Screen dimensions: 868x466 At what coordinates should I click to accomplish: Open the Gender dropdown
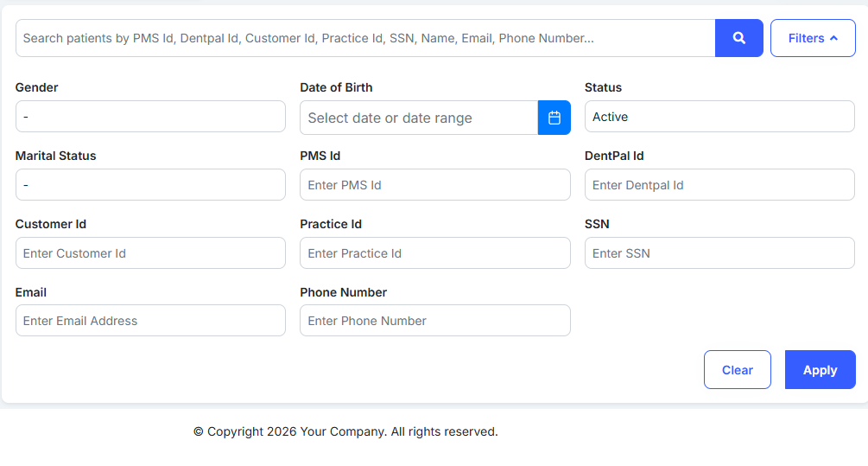pyautogui.click(x=150, y=116)
